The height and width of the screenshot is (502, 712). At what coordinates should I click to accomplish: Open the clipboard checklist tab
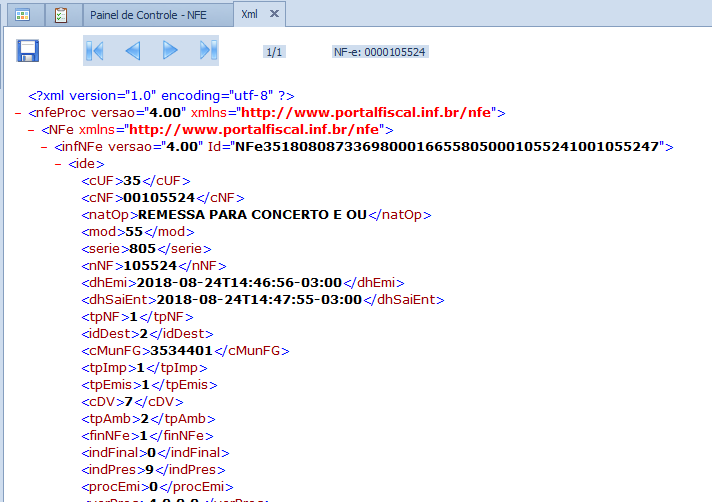pyautogui.click(x=61, y=15)
